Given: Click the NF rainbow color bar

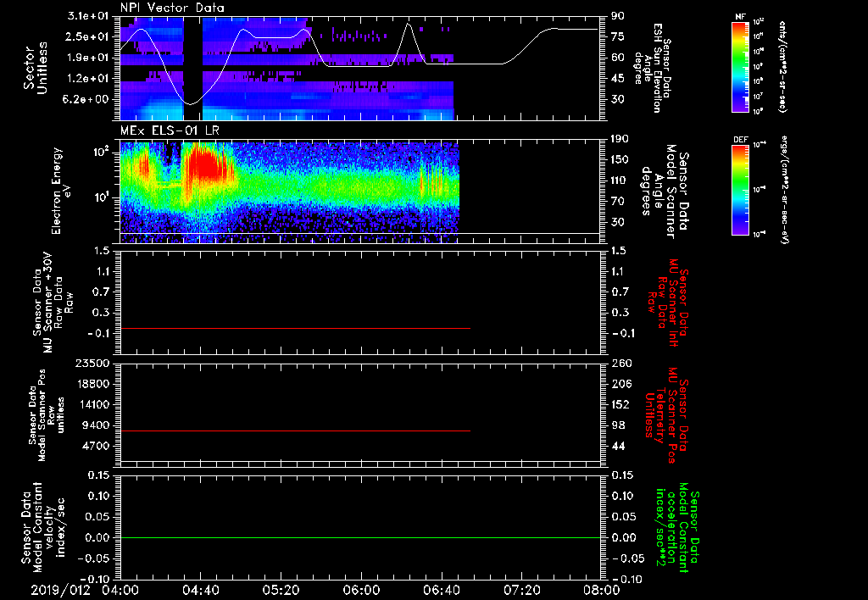Looking at the screenshot, I should 741,66.
